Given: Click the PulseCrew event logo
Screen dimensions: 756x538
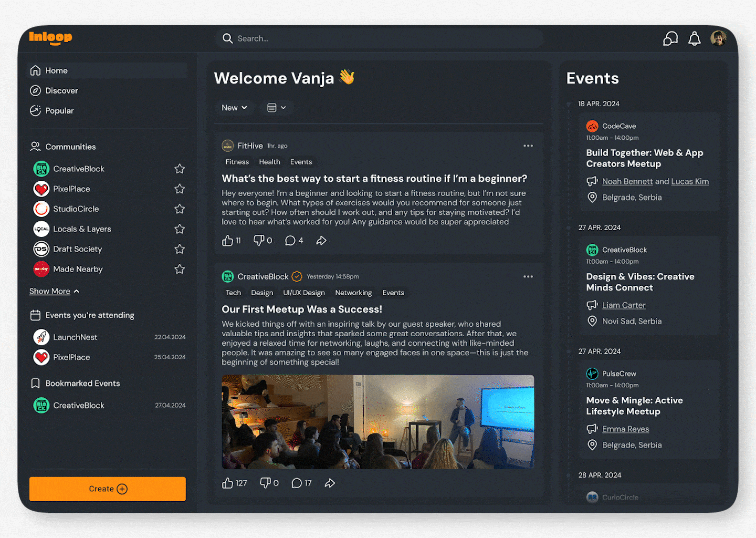Looking at the screenshot, I should [592, 374].
